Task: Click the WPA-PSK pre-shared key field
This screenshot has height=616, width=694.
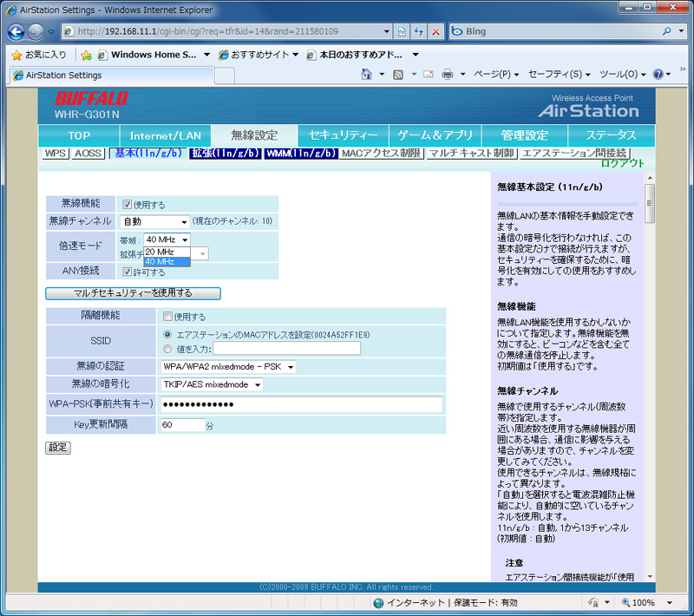Action: pyautogui.click(x=301, y=404)
